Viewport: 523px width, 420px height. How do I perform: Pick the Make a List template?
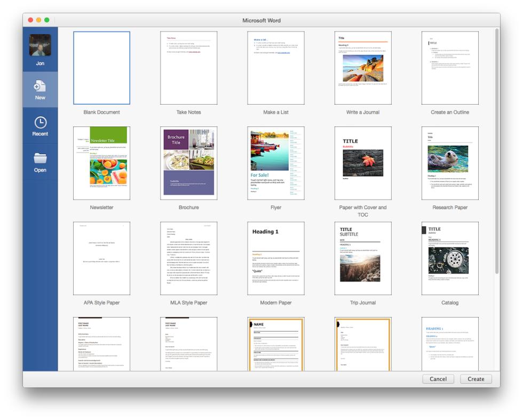click(276, 68)
